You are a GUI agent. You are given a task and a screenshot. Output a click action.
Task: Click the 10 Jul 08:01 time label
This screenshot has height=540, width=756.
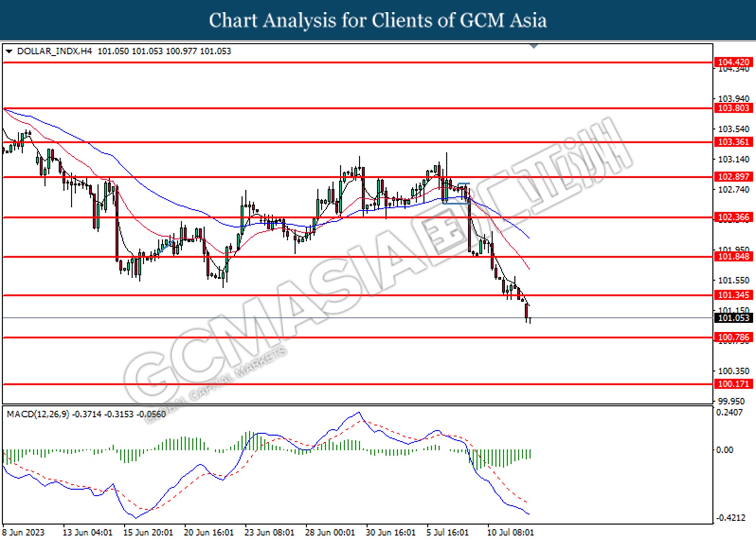(x=510, y=533)
